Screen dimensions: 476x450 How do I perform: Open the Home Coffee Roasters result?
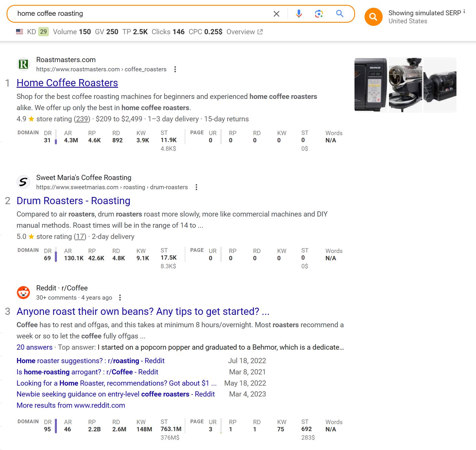click(67, 83)
